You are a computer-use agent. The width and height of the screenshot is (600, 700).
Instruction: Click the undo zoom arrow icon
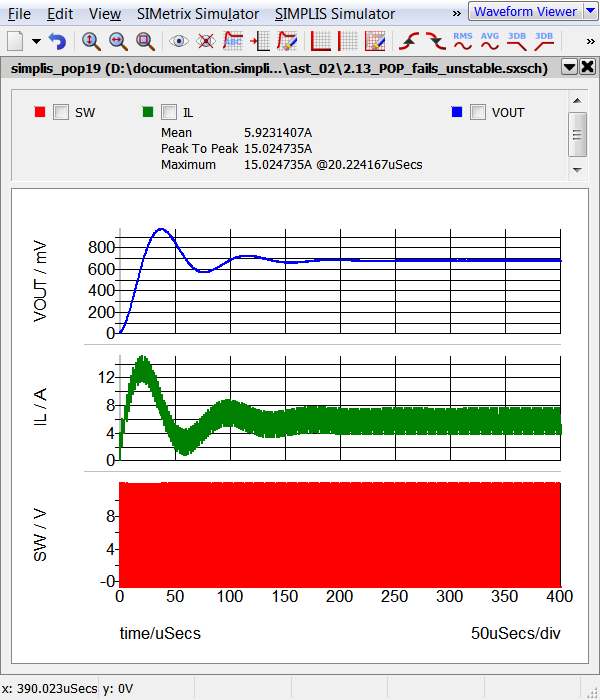57,41
